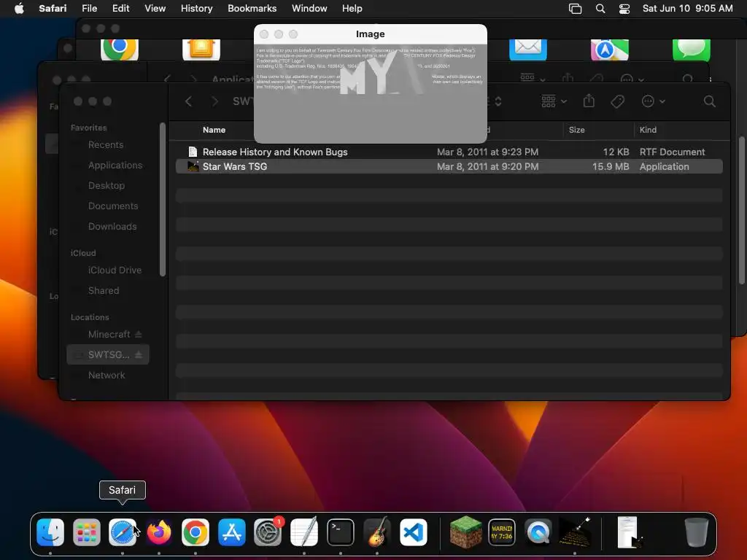Screen dimensions: 747x560
Task: Open Control Center in the menu bar
Action: coord(624,9)
